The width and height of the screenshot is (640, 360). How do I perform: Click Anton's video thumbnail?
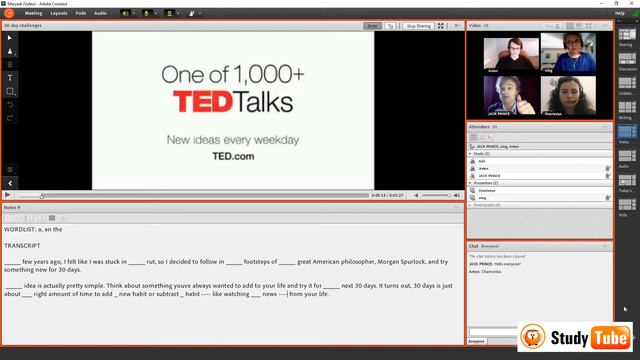pos(511,56)
